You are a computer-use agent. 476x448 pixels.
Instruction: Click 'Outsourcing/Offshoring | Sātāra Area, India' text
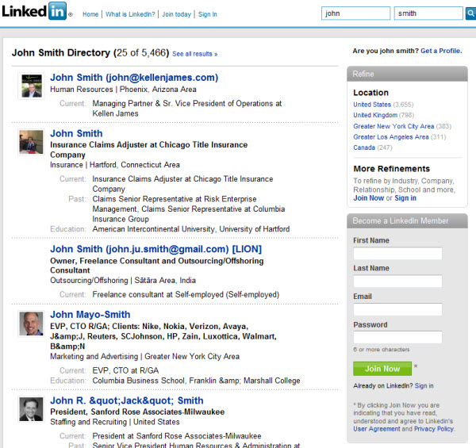(x=123, y=281)
